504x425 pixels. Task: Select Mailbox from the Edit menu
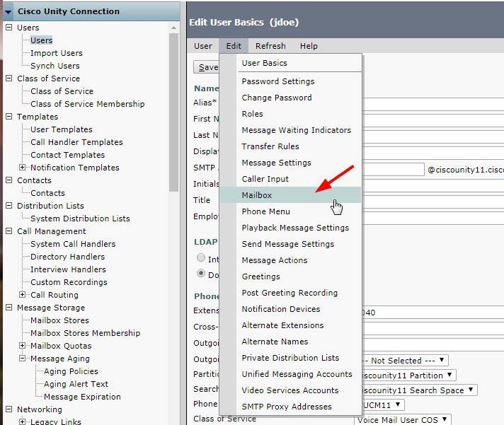click(290, 195)
